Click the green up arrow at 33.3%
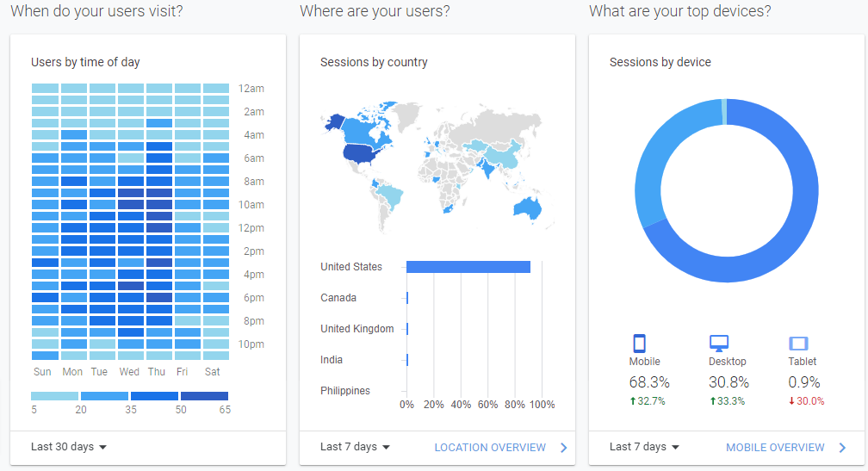Image resolution: width=868 pixels, height=471 pixels. pyautogui.click(x=713, y=401)
